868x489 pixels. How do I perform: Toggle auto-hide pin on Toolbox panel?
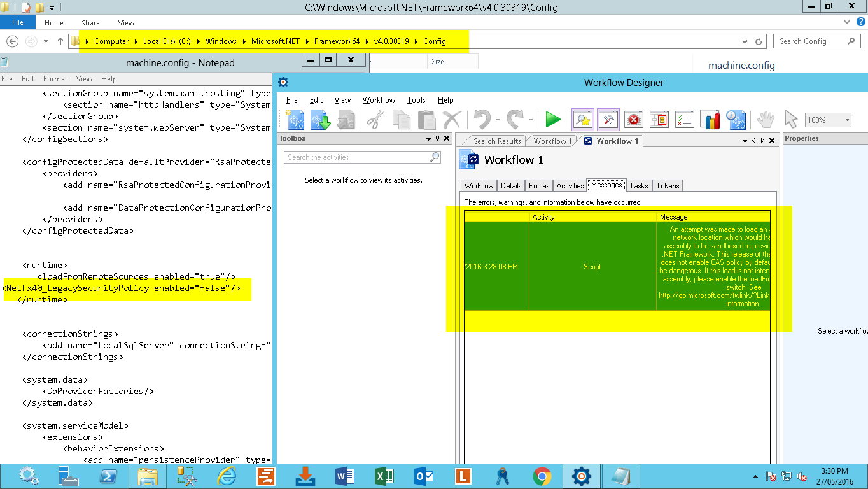(x=437, y=138)
